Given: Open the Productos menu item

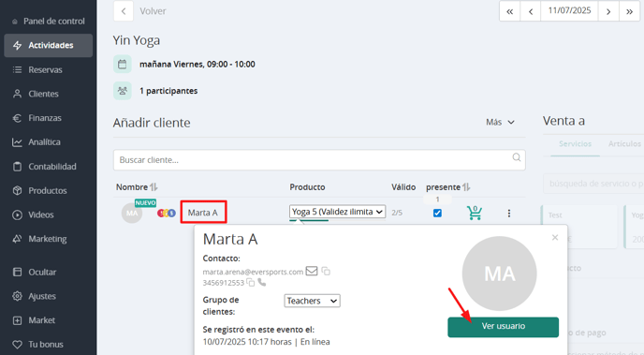Looking at the screenshot, I should 47,191.
